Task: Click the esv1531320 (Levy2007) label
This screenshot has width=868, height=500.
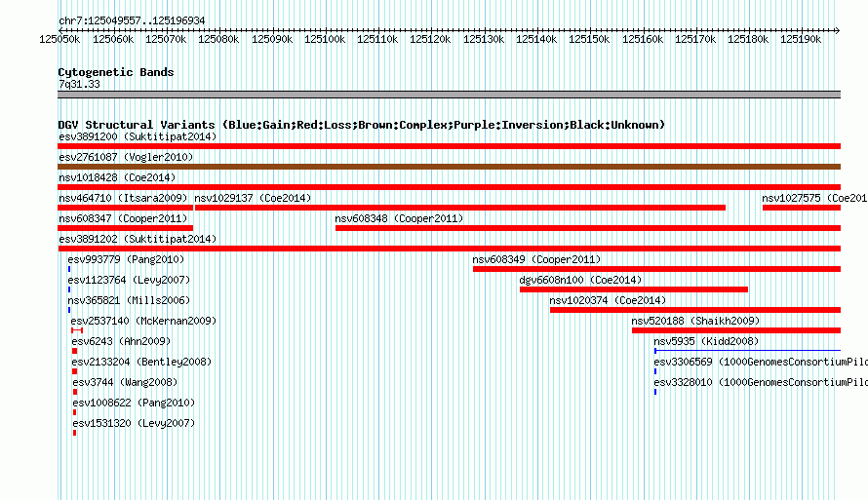Action: tap(134, 423)
